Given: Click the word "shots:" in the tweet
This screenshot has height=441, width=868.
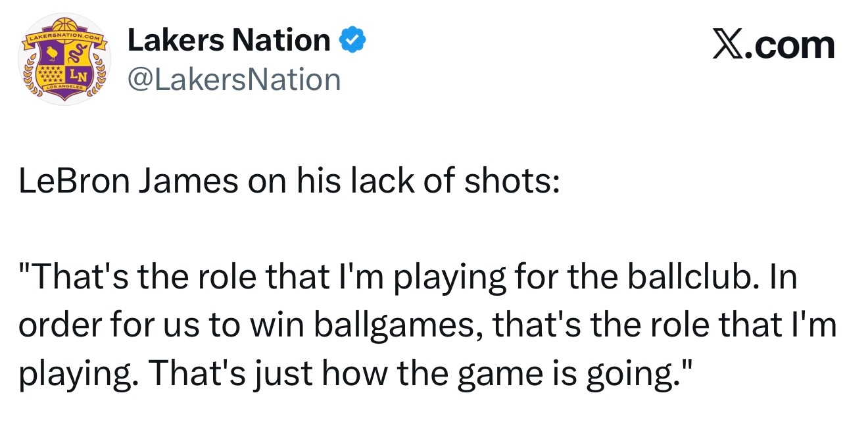Looking at the screenshot, I should click(512, 181).
